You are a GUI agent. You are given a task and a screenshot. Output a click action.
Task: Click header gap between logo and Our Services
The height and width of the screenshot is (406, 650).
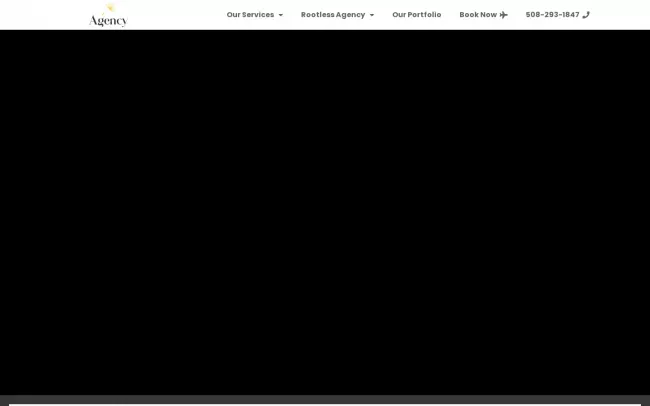tap(175, 15)
